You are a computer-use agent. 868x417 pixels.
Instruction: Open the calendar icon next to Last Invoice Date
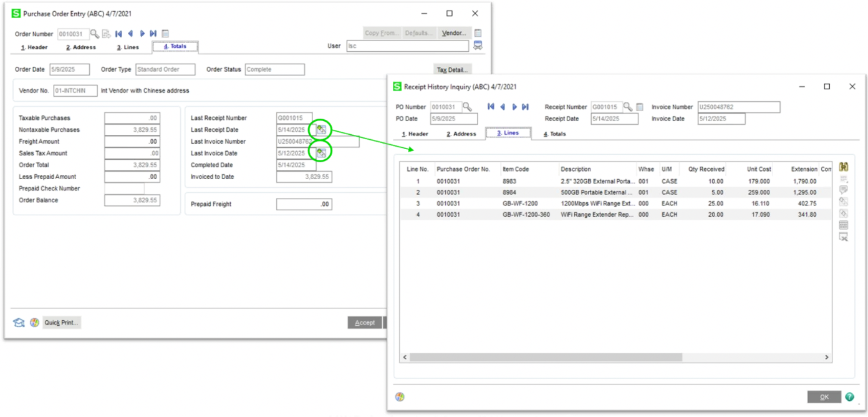(x=321, y=153)
